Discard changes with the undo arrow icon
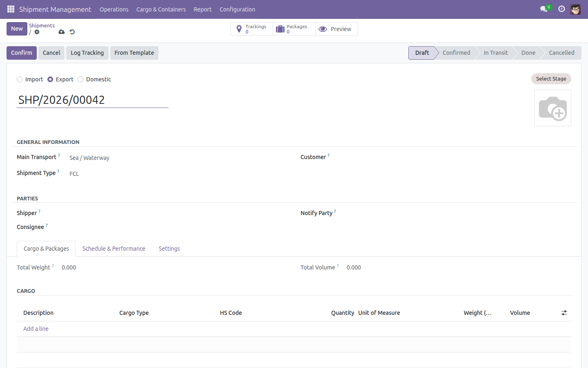The width and height of the screenshot is (588, 368). [72, 32]
